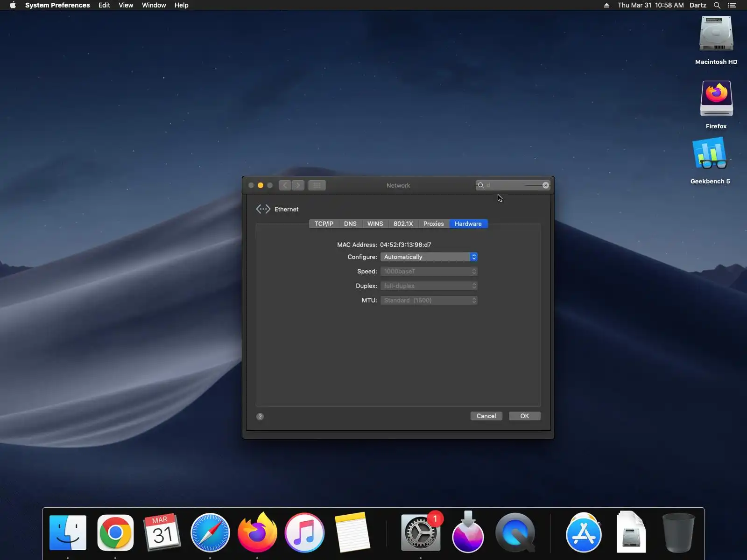Open the App Store from the Dock
Viewport: 747px width, 560px height.
[x=584, y=533]
